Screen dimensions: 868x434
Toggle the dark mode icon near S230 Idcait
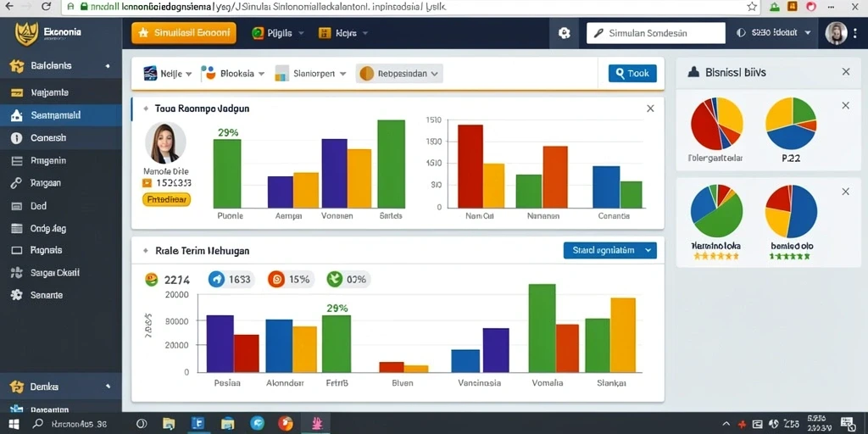(x=741, y=33)
